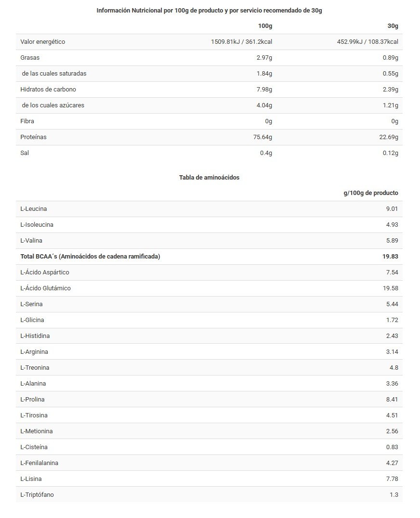This screenshot has height=518, width=420.
Task: Click the 1509.81kJ / 361.2kcal energy value
Action: click(x=241, y=42)
